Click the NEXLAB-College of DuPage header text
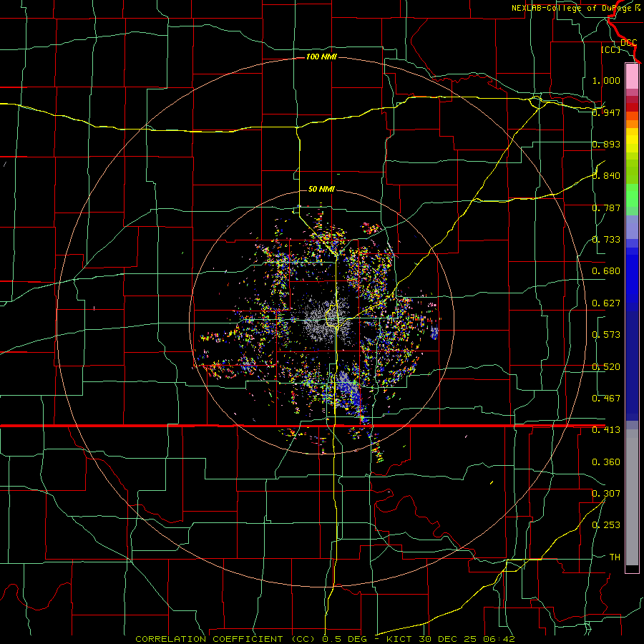The image size is (644, 644). (572, 8)
